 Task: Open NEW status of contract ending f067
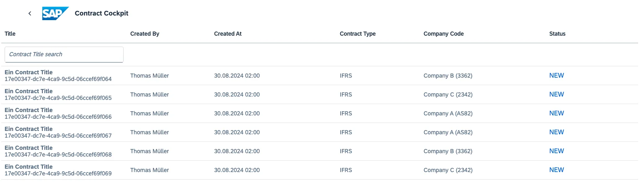coord(556,132)
